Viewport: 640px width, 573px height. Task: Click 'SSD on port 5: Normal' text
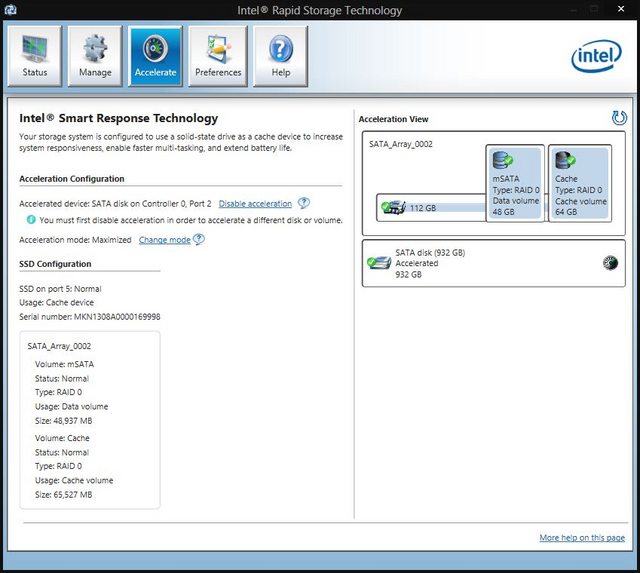click(x=60, y=289)
